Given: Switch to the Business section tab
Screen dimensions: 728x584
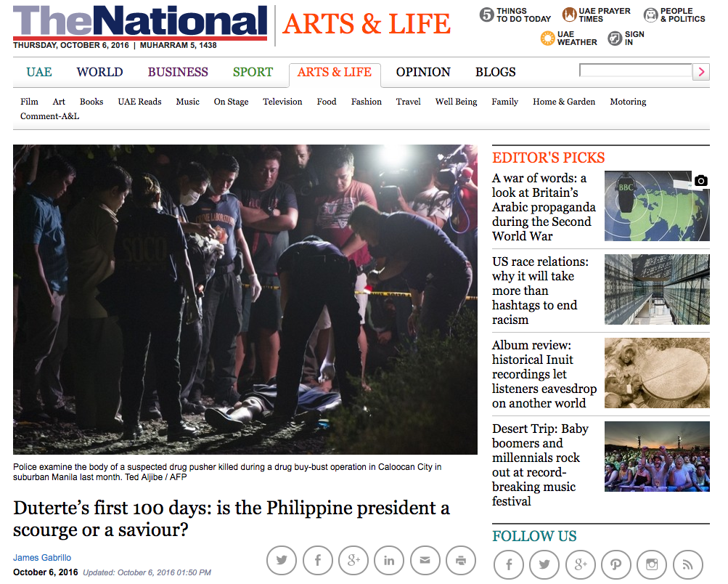Looking at the screenshot, I should pos(178,72).
